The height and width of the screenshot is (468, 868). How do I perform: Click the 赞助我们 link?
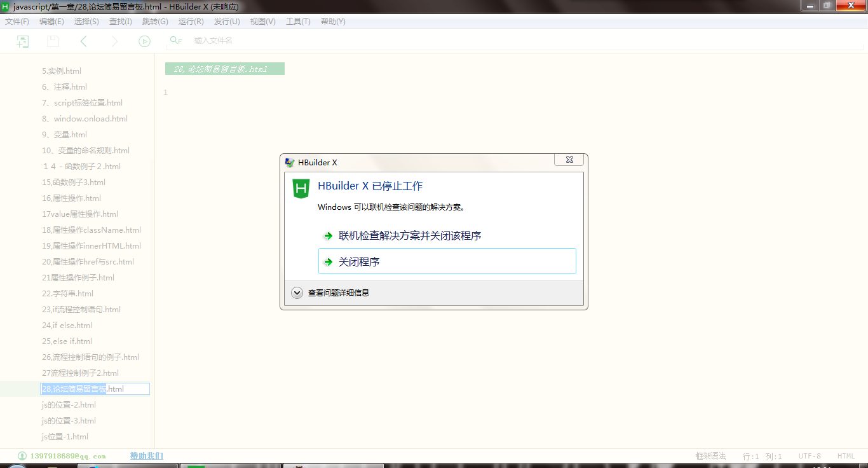(147, 456)
